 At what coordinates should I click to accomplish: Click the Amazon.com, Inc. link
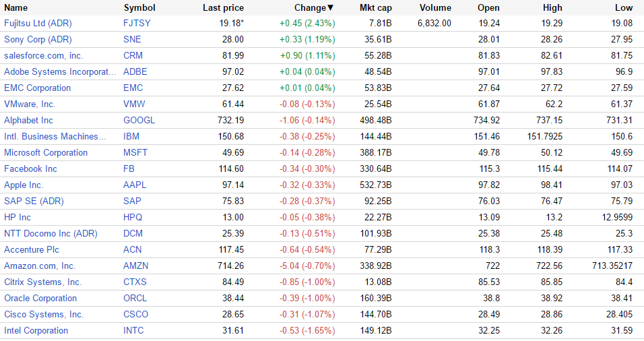40,266
